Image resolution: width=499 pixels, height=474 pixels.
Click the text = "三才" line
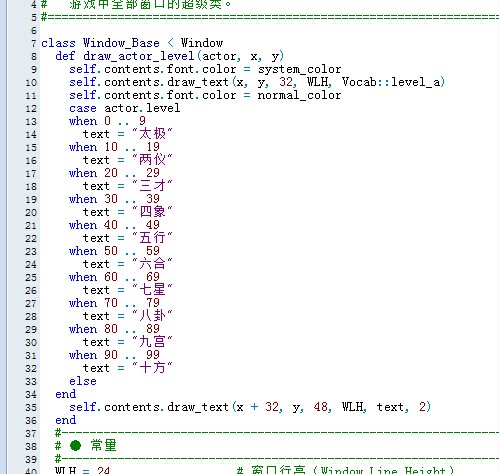pyautogui.click(x=128, y=186)
